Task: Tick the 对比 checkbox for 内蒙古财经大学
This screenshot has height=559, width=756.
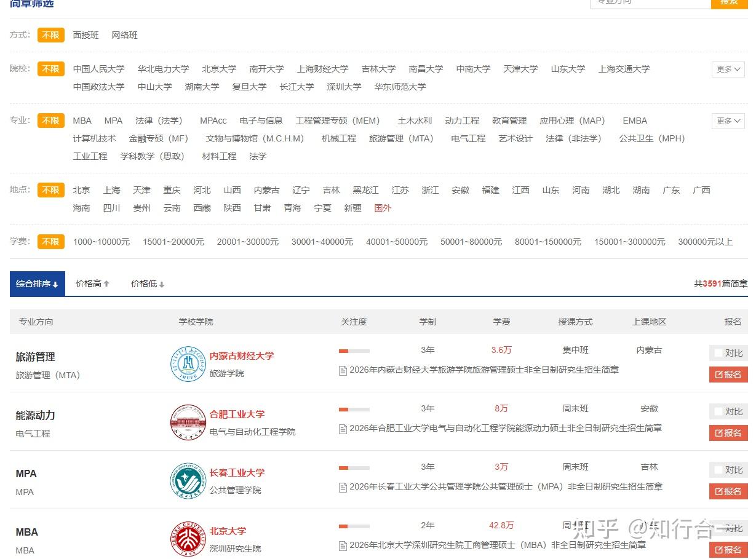Action: tap(717, 353)
